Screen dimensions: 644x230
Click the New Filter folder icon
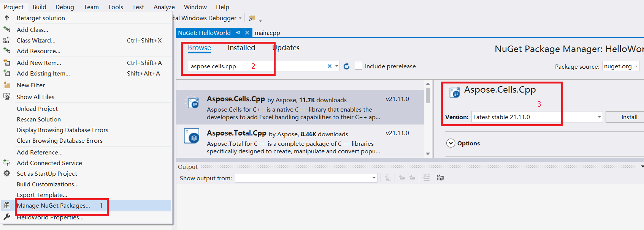[7, 85]
